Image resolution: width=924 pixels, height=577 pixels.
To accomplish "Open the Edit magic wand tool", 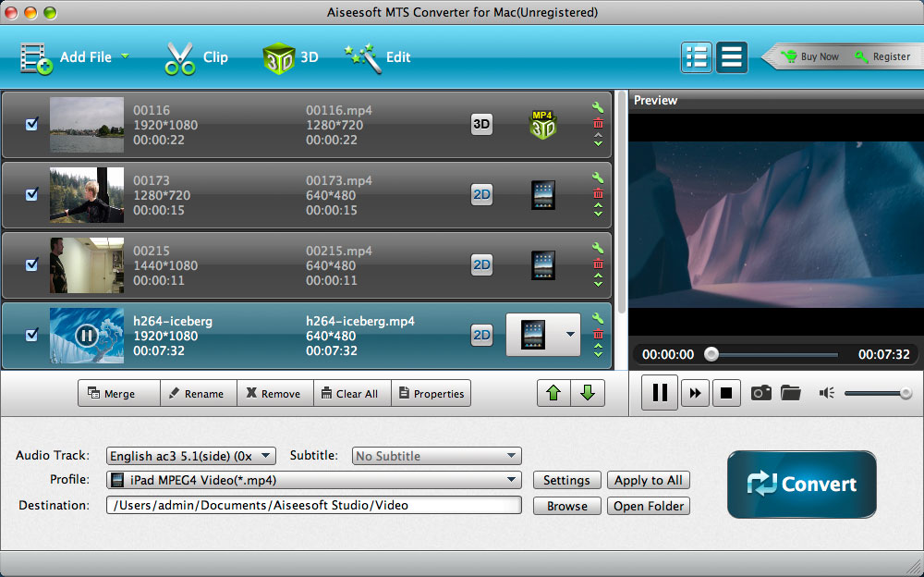I will coord(363,58).
